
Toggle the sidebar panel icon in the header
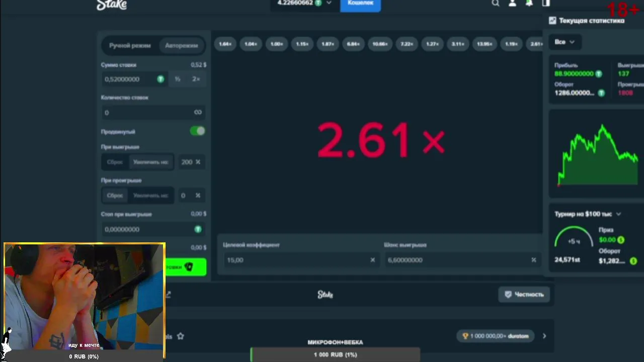pyautogui.click(x=546, y=3)
